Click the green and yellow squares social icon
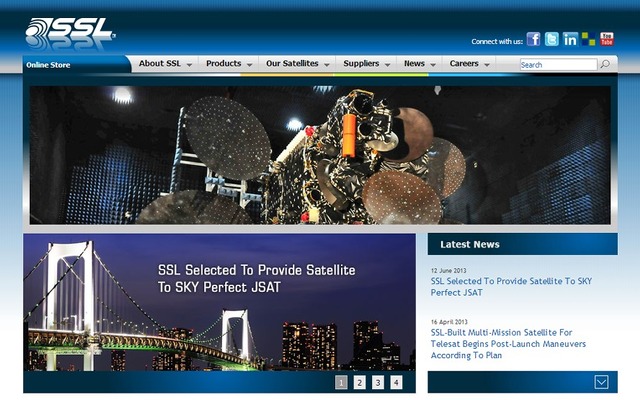 click(589, 39)
